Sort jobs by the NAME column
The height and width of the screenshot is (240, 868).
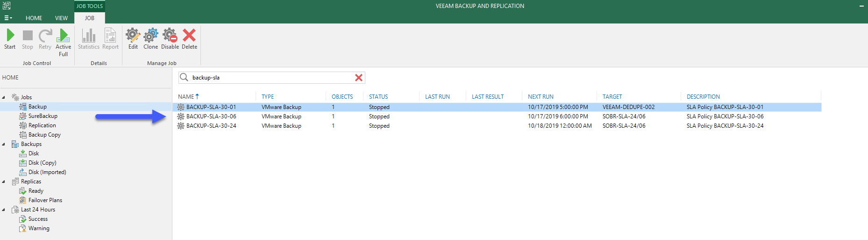(186, 97)
